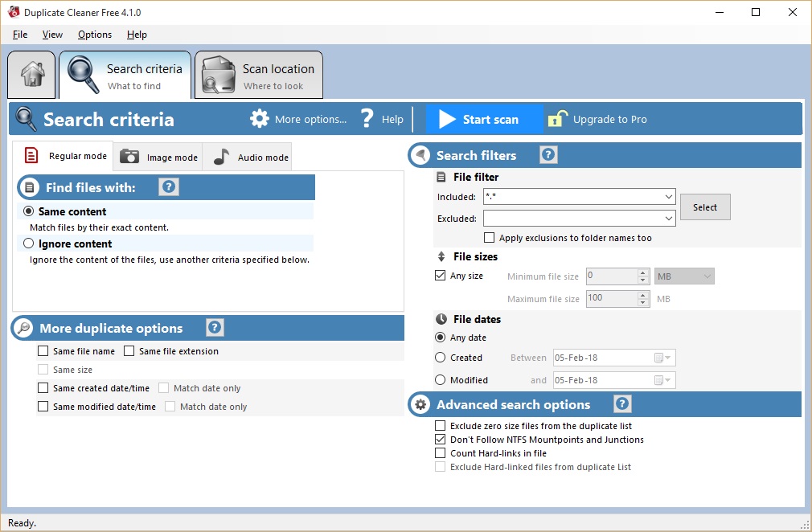Open the View menu
This screenshot has width=812, height=532.
click(x=52, y=35)
